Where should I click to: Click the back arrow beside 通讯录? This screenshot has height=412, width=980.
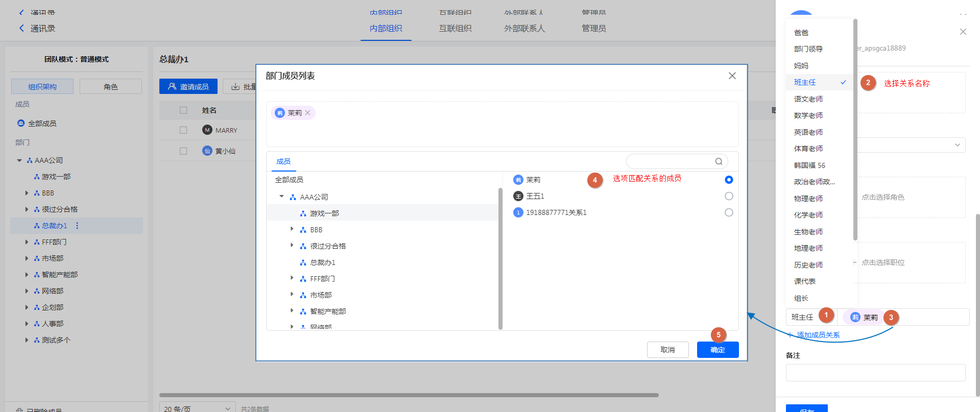21,29
